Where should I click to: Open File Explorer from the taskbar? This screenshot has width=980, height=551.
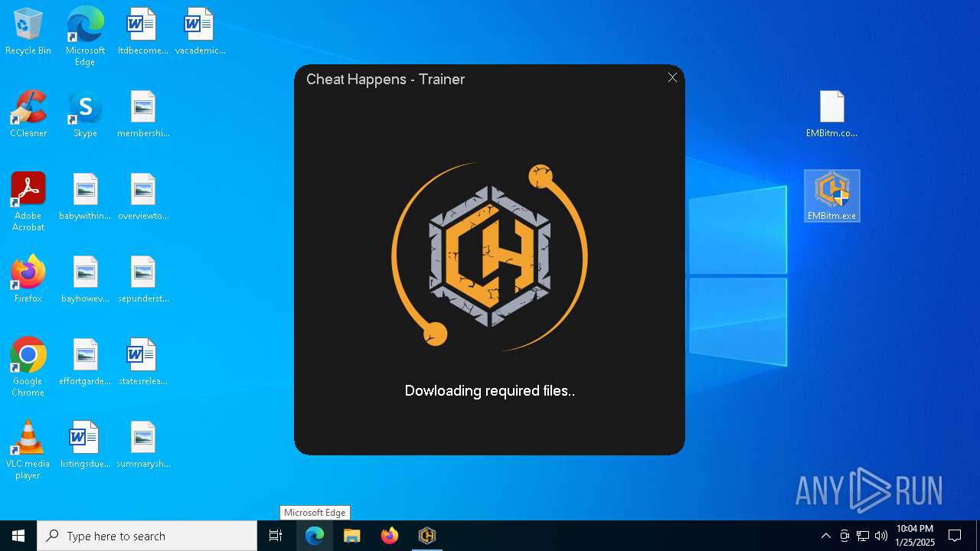click(352, 536)
